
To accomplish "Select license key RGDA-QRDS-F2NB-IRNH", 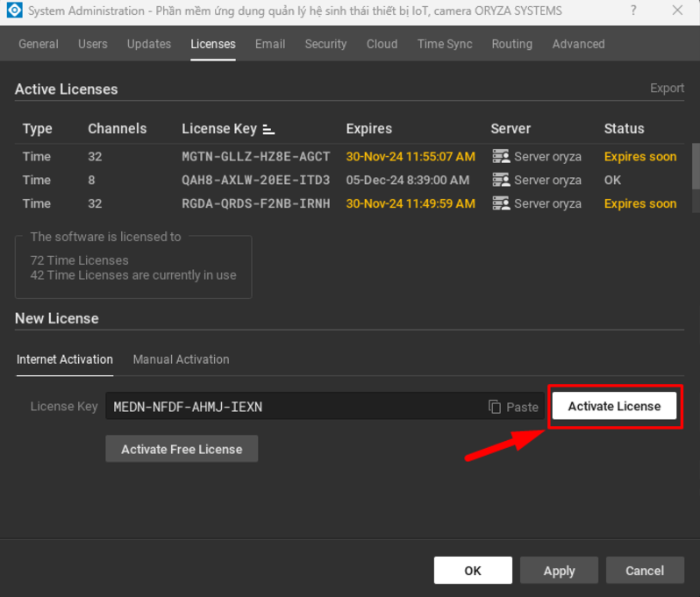I will 256,204.
